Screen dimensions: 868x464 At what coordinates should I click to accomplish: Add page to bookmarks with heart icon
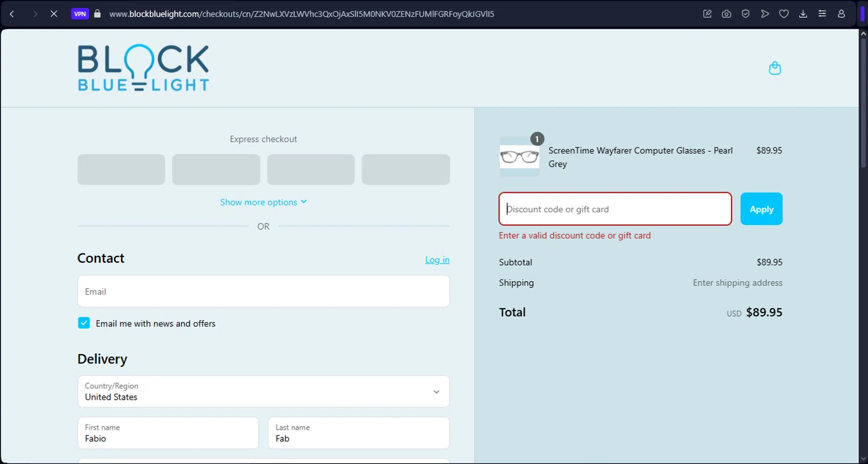[x=784, y=14]
